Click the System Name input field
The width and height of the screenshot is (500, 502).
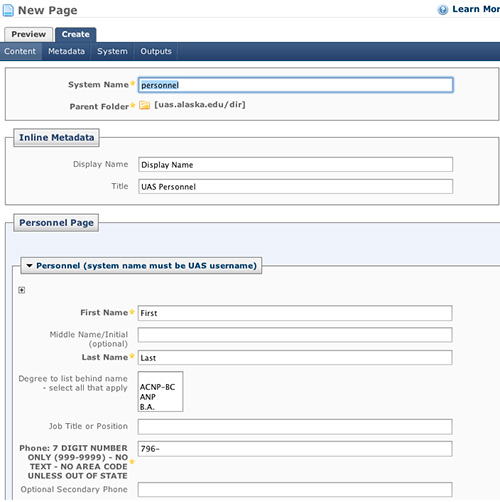(296, 85)
